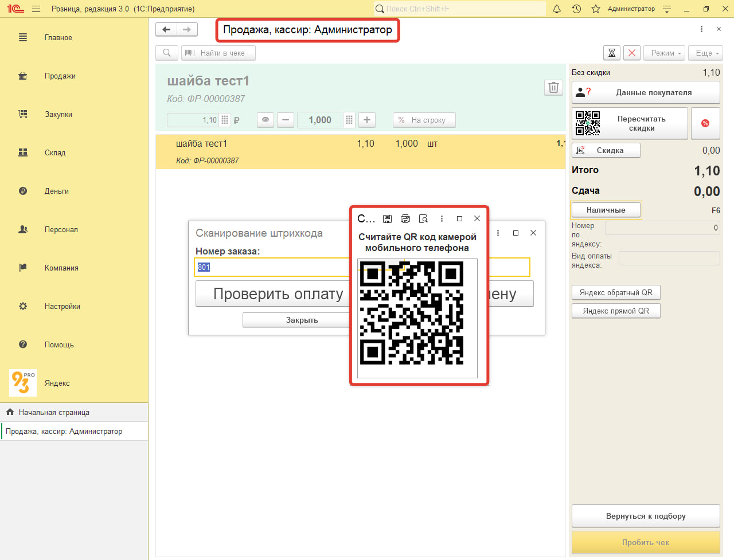Open the service settings icon next to Администратор
Image resolution: width=734 pixels, height=560 pixels.
click(x=667, y=9)
